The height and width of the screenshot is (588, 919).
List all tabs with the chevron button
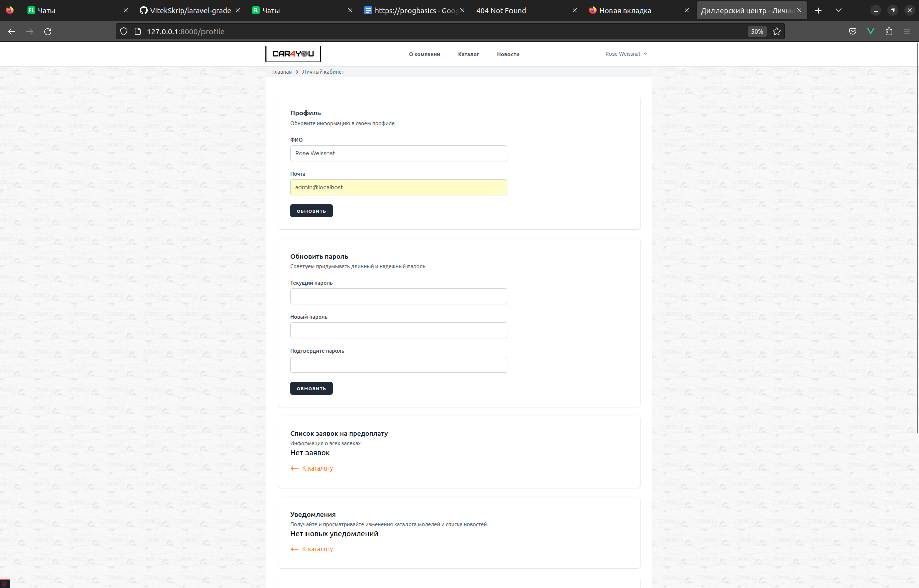(x=839, y=10)
